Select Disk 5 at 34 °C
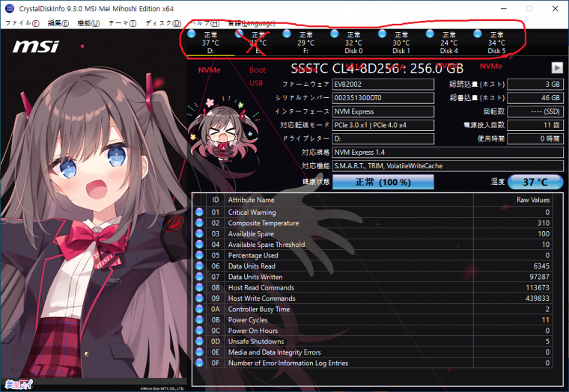This screenshot has width=569, height=392. (x=496, y=43)
